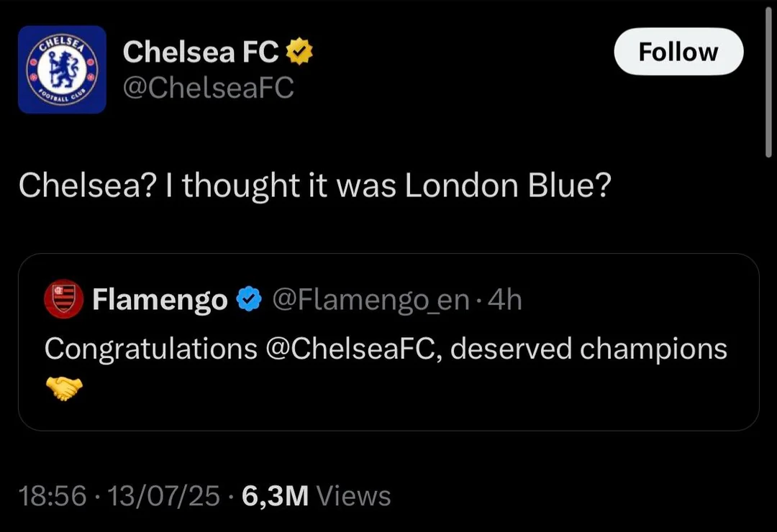Image resolution: width=777 pixels, height=532 pixels.
Task: Click the blue verified checkmark next to Flamengo
Action: (249, 298)
